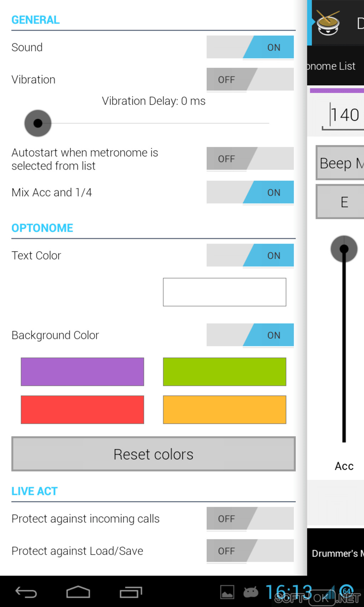
Task: Tap the drum app icon
Action: [328, 23]
